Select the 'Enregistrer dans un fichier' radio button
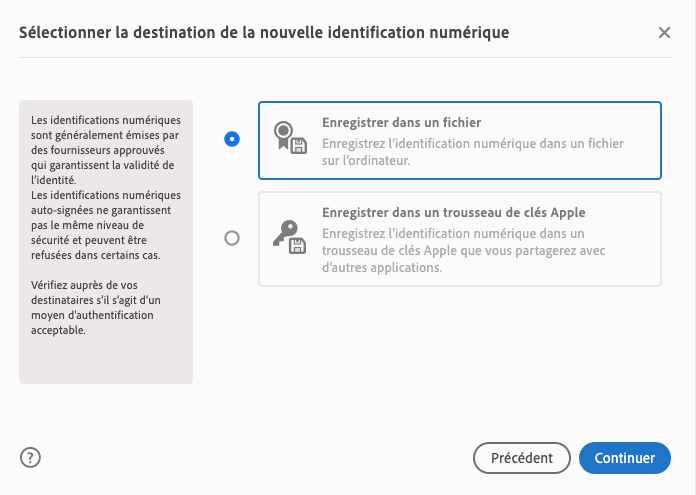This screenshot has width=696, height=495. (232, 140)
